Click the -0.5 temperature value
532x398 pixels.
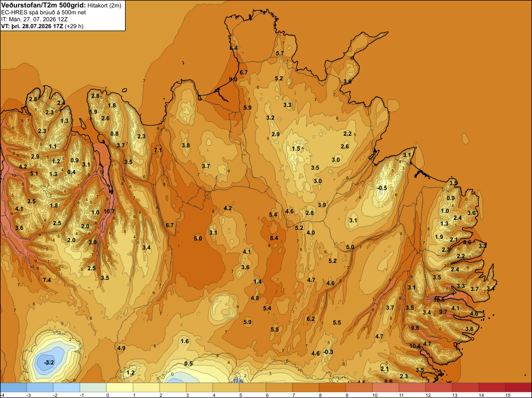(382, 188)
